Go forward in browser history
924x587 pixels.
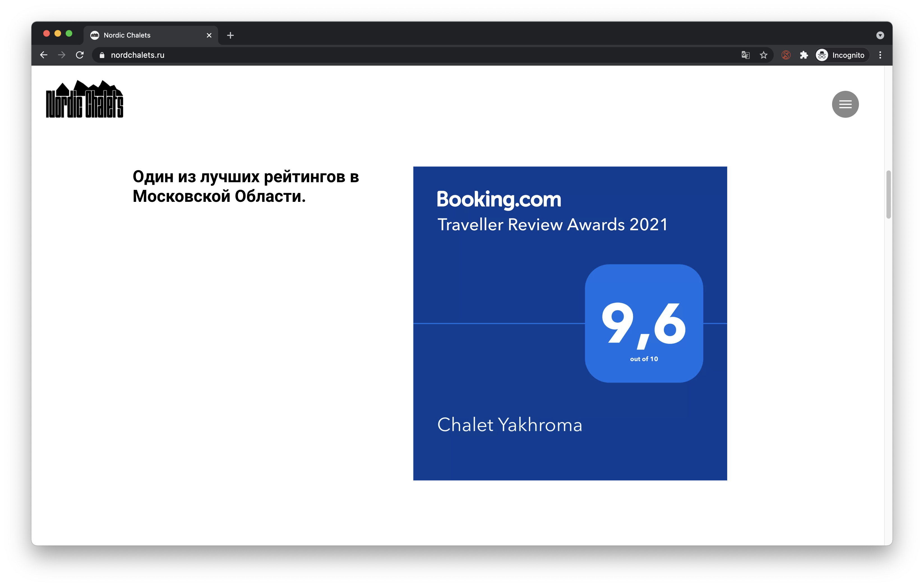pos(62,55)
